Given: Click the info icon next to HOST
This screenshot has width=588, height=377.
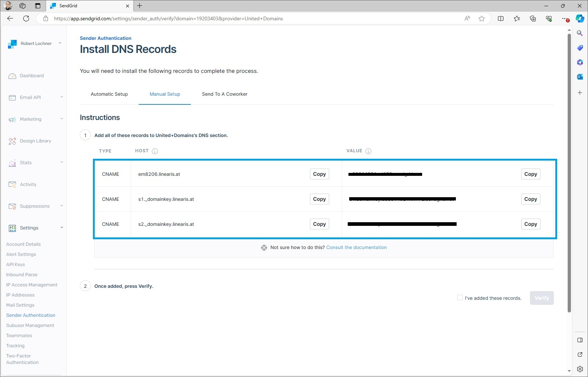Looking at the screenshot, I should click(x=155, y=151).
